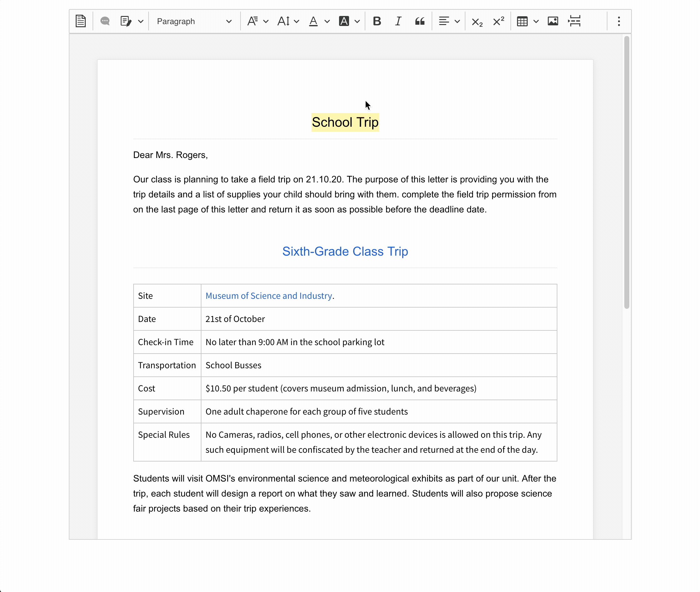This screenshot has height=592, width=700.
Task: Click the document title input field
Action: tap(345, 122)
